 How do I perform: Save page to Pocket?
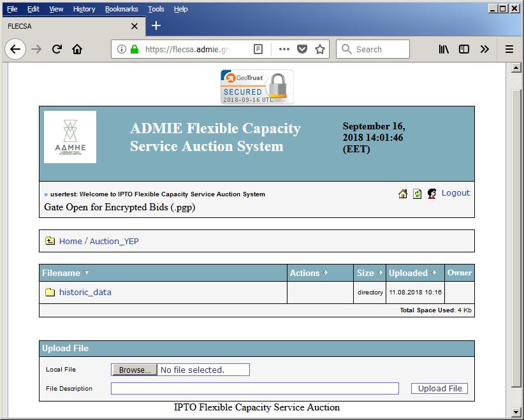(x=302, y=50)
